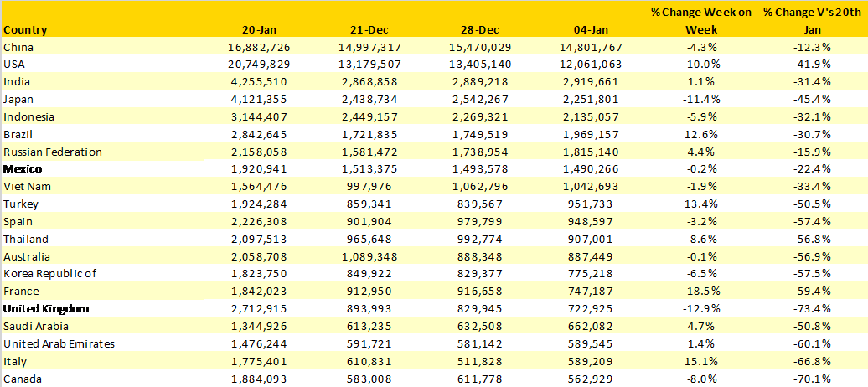Screen dimensions: 868x387
Task: Select the Russian Federation row label
Action: (53, 152)
